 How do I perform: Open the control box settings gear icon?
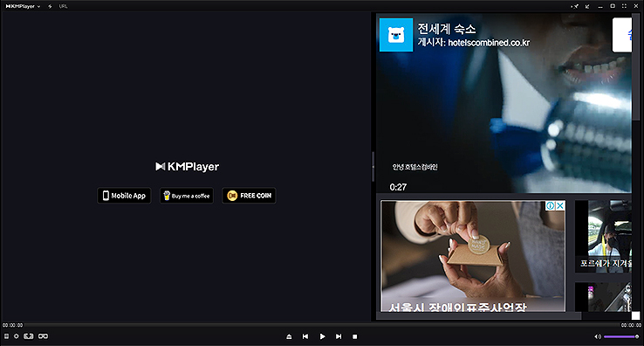tap(17, 336)
